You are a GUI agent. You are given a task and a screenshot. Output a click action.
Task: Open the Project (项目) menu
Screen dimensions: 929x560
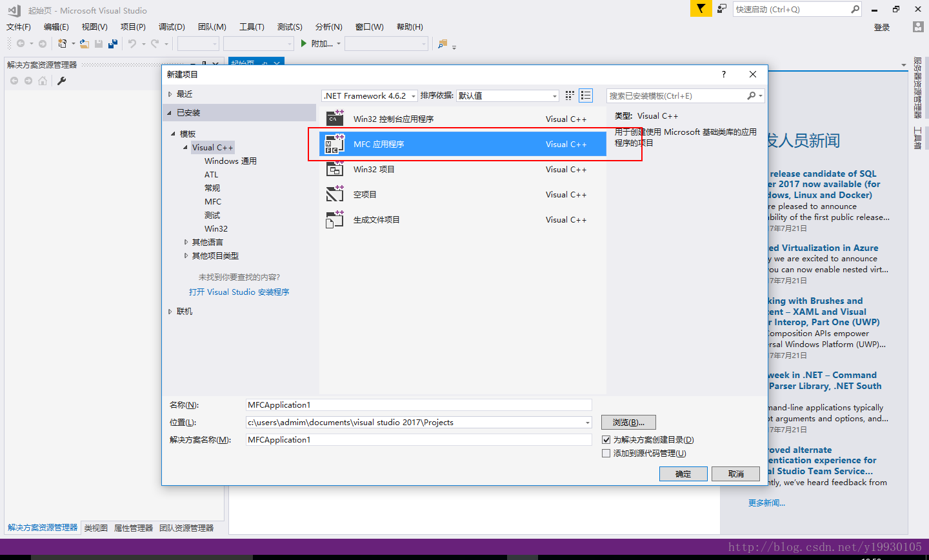(133, 27)
